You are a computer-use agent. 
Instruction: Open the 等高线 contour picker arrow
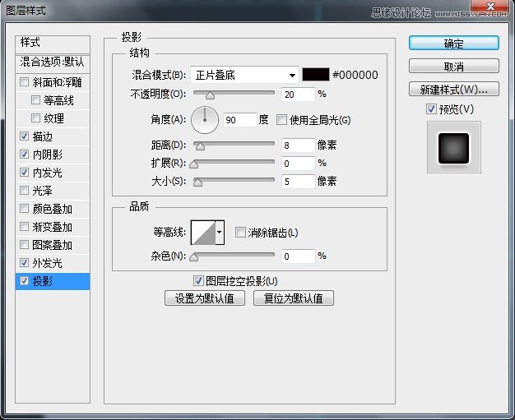pyautogui.click(x=220, y=233)
